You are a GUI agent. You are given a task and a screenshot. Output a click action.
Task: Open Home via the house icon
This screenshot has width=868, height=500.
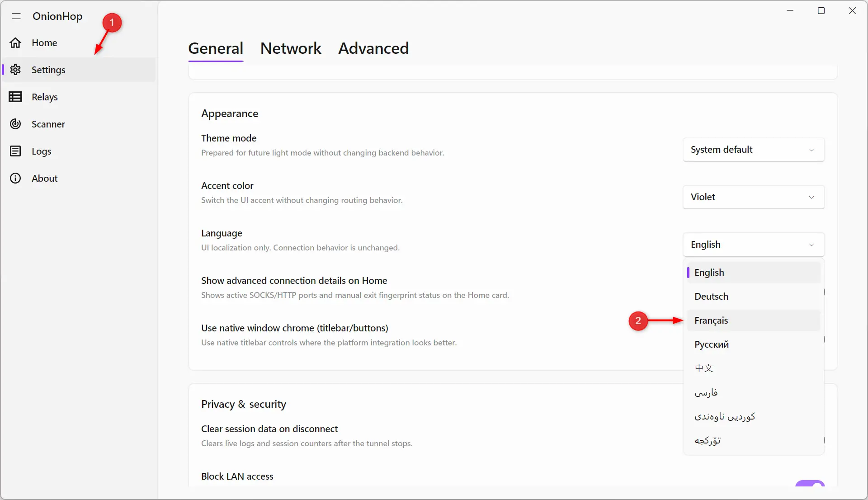point(15,43)
